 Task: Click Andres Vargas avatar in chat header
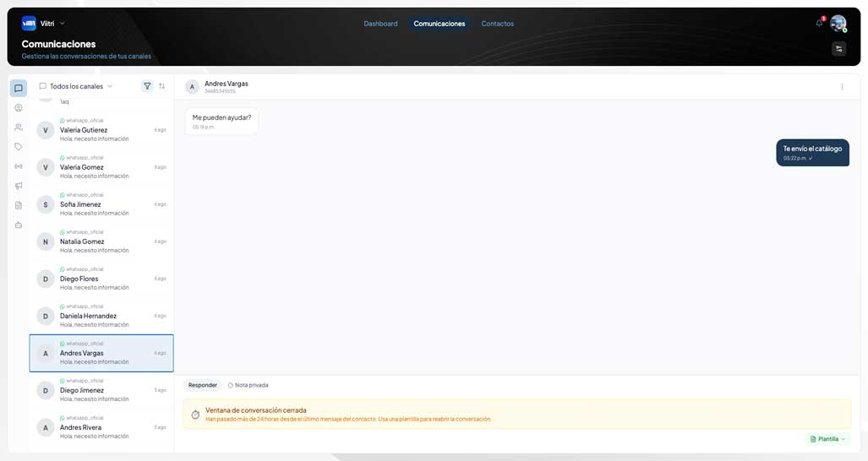click(x=192, y=87)
